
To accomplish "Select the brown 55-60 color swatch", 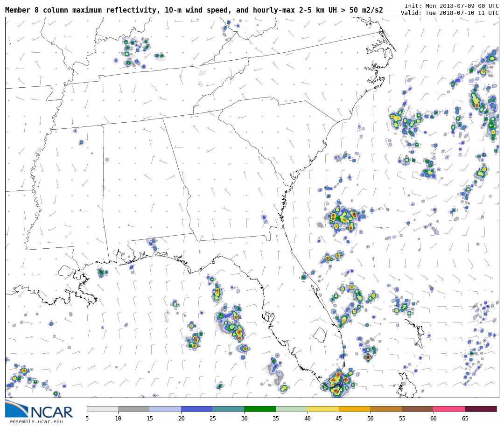I will (x=418, y=409).
